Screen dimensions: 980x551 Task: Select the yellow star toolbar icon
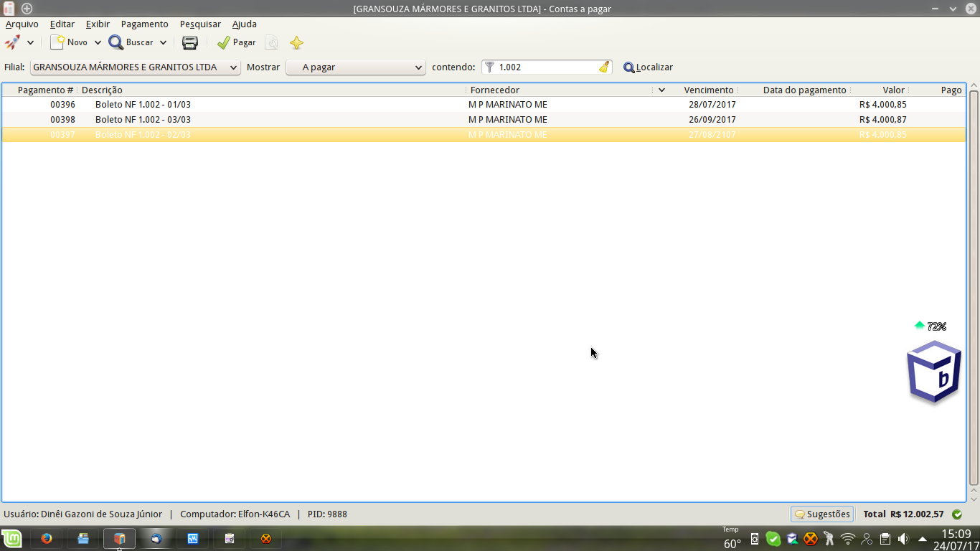coord(296,42)
